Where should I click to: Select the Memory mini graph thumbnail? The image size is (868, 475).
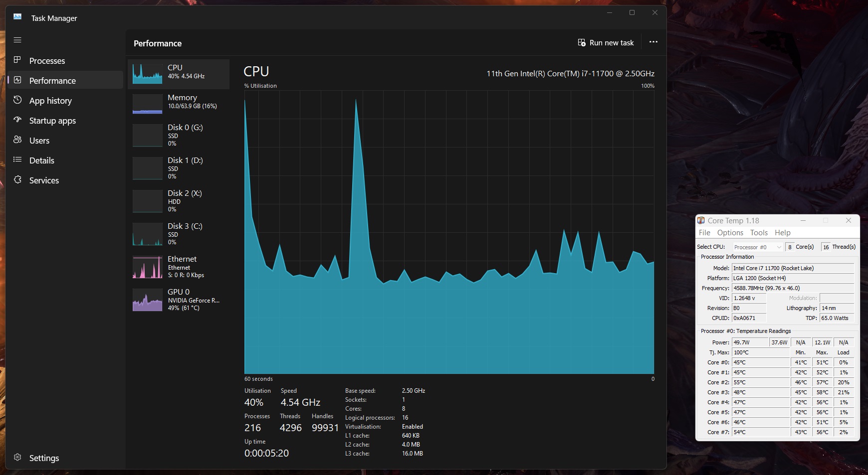(148, 104)
